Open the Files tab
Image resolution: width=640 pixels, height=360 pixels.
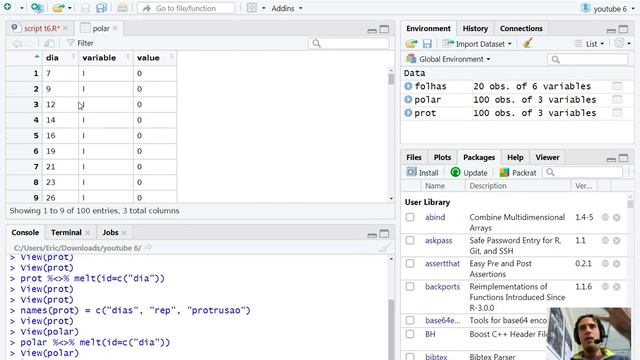click(413, 157)
